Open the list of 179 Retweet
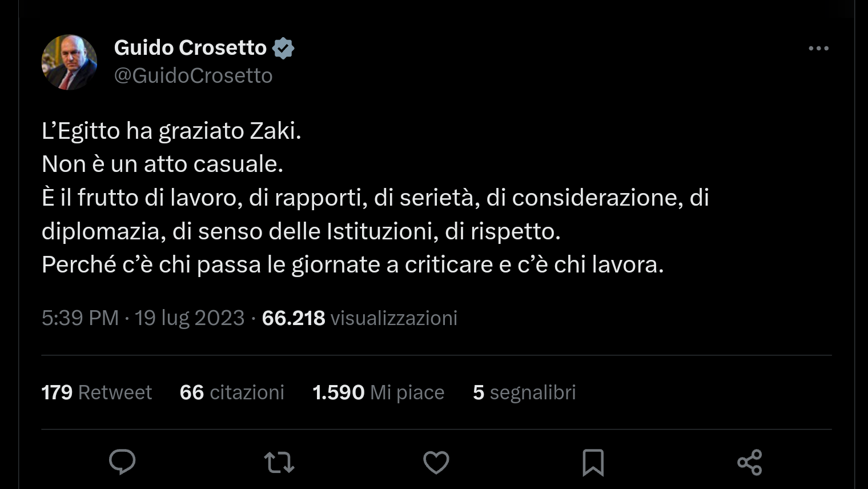The width and height of the screenshot is (868, 489). [96, 392]
